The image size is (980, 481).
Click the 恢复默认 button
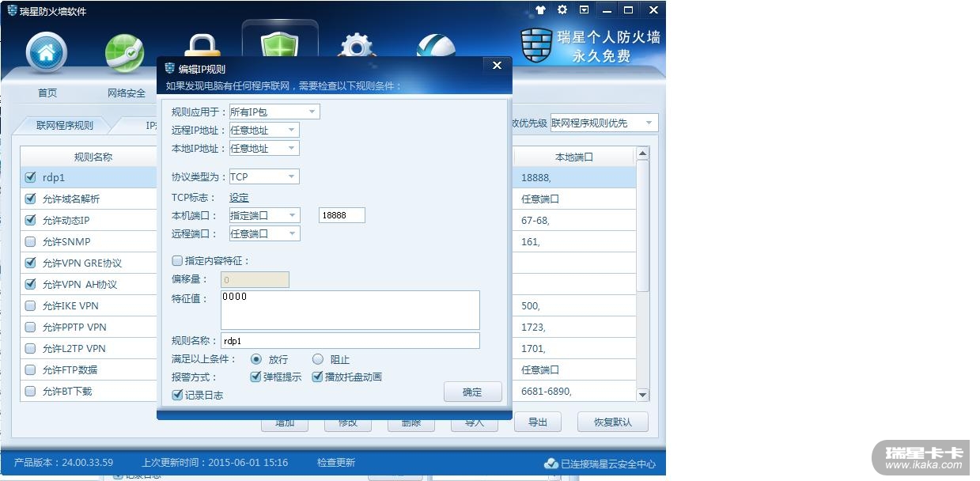(x=613, y=422)
